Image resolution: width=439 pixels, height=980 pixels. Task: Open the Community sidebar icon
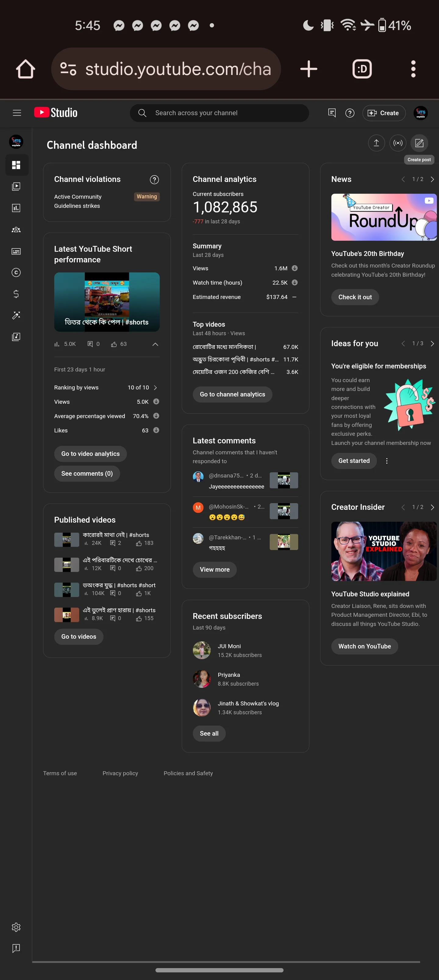16,229
